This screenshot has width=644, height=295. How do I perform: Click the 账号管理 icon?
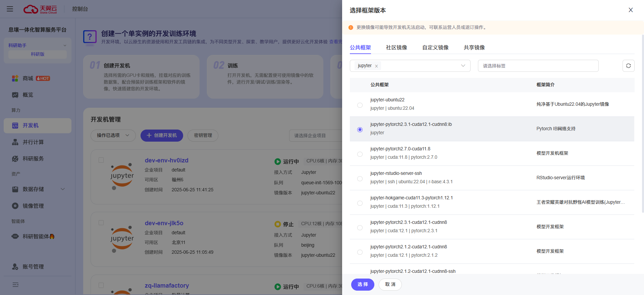point(15,267)
